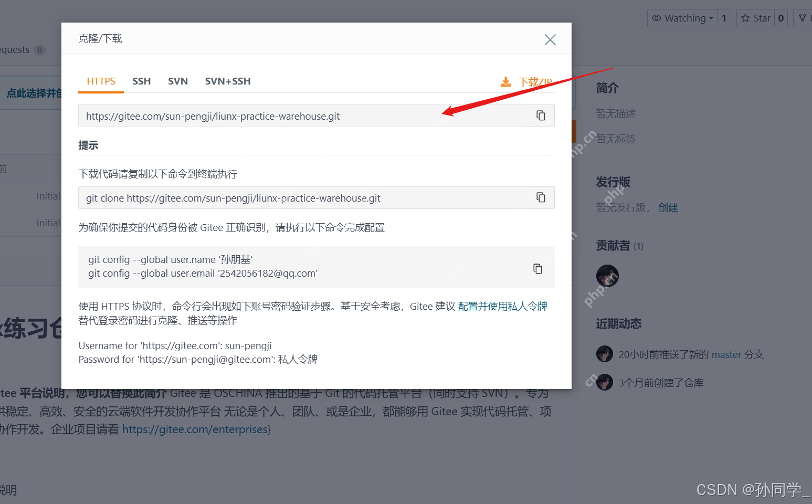
Task: Click the Username for gitee.com line
Action: [x=175, y=345]
